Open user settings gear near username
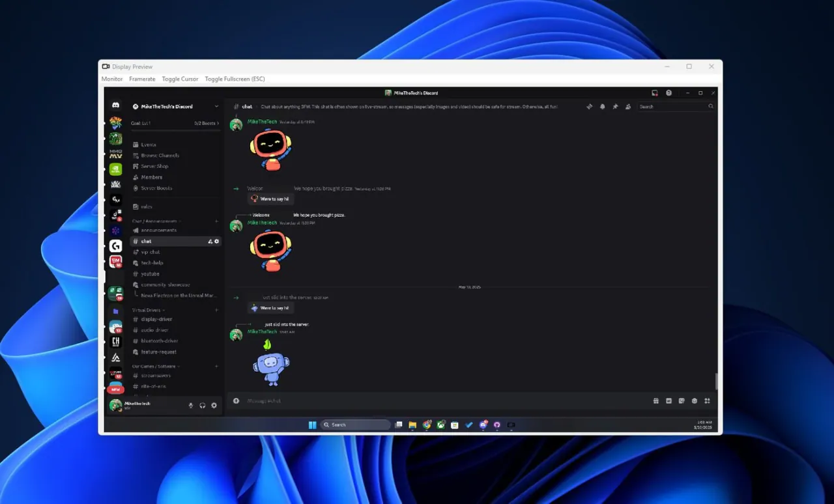The width and height of the screenshot is (834, 504). coord(214,405)
